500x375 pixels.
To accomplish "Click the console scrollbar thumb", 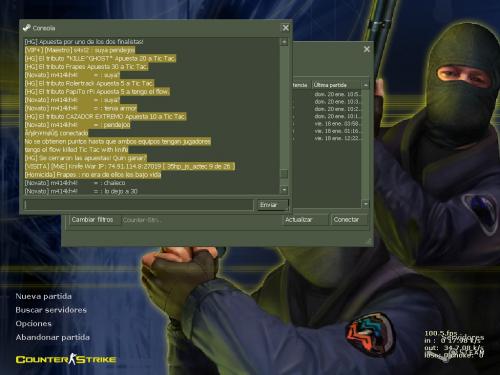I will (284, 174).
